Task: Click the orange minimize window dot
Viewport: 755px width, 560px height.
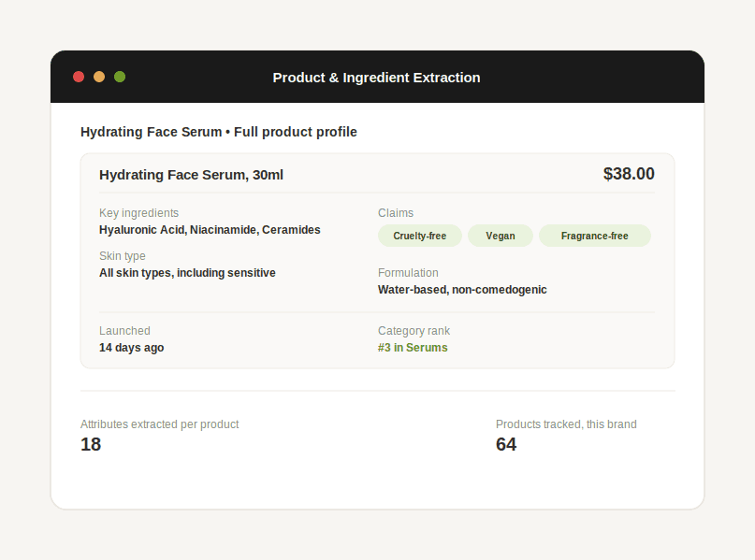Action: [99, 77]
